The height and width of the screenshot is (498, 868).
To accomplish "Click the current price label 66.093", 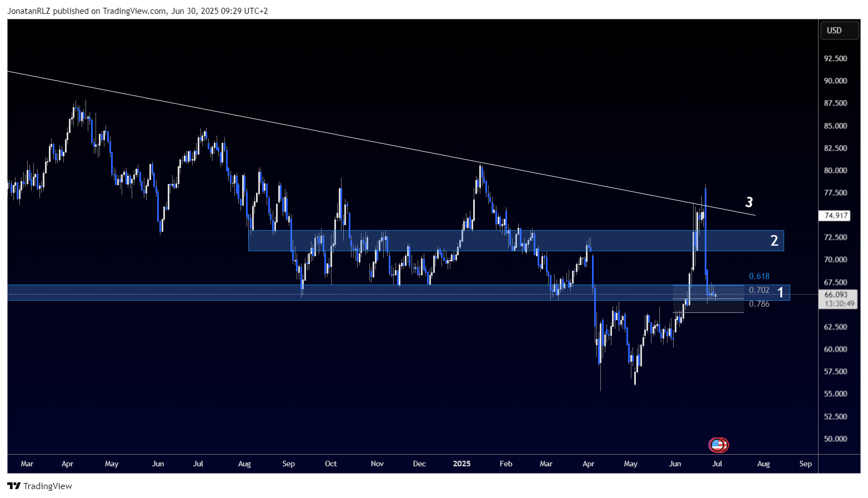I will (836, 295).
